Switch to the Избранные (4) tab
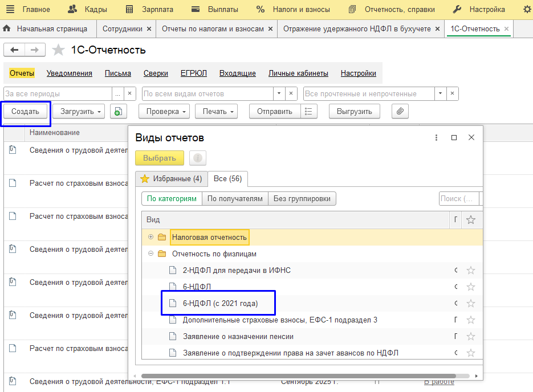Screen dimensions: 533x392 [x=171, y=179]
